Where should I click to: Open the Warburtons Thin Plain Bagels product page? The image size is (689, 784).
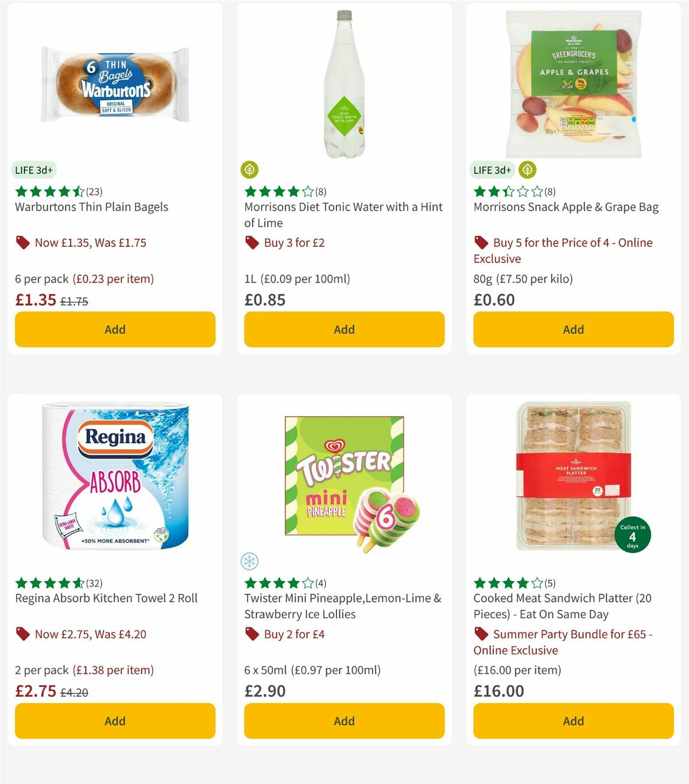point(91,207)
